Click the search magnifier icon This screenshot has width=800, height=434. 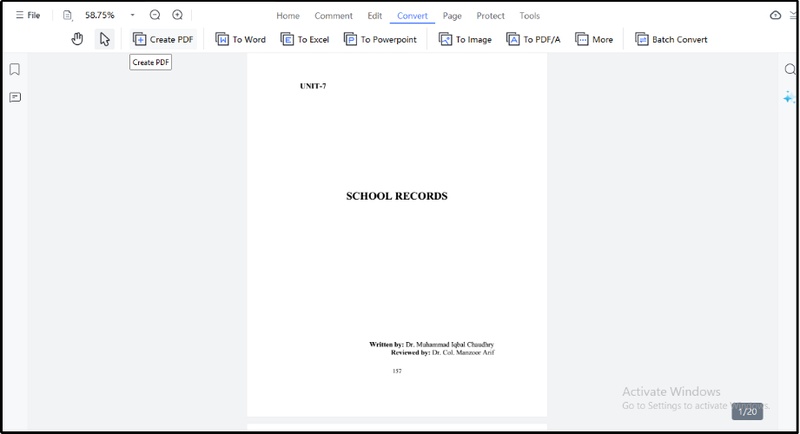tap(790, 69)
